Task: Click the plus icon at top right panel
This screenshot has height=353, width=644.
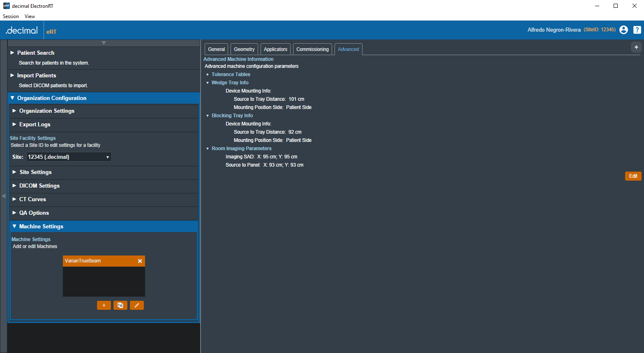Action: point(636,47)
